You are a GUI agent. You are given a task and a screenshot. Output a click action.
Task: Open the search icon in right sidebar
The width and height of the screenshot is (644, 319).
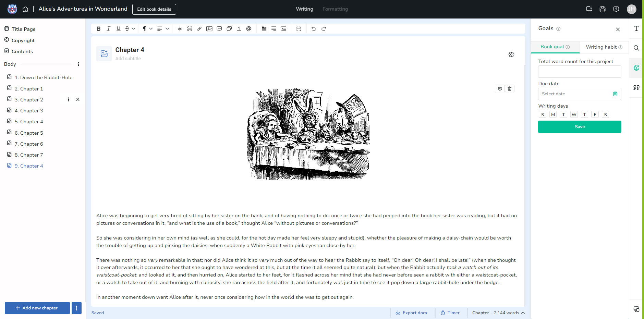point(636,48)
